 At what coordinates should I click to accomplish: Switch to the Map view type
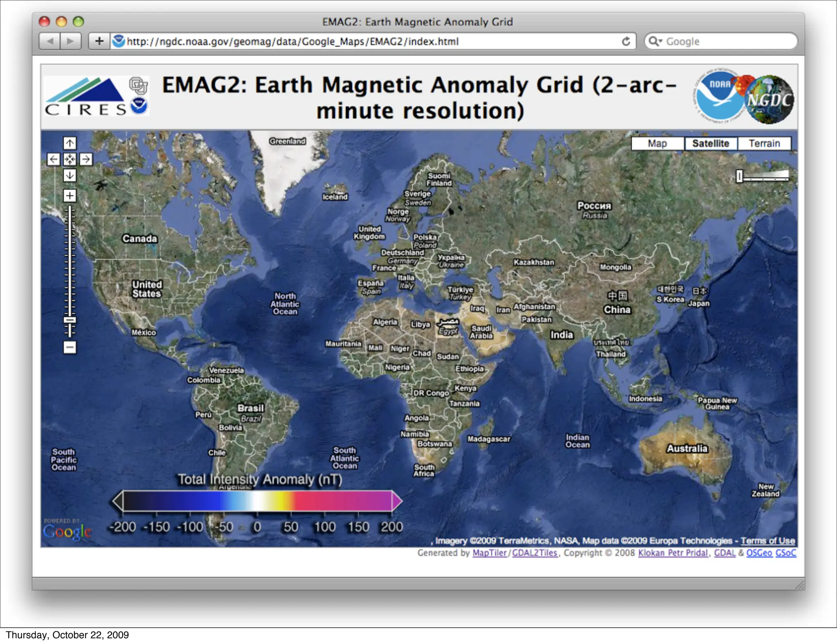(x=657, y=143)
